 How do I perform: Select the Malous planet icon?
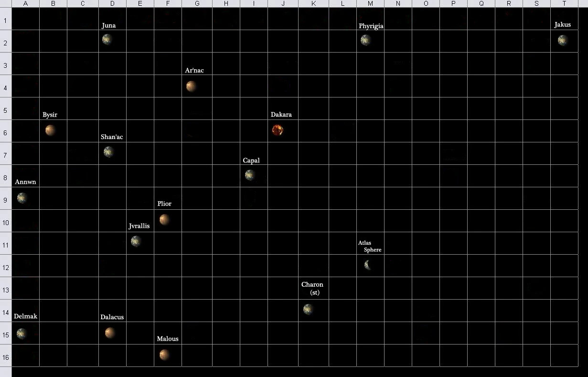[x=164, y=355]
